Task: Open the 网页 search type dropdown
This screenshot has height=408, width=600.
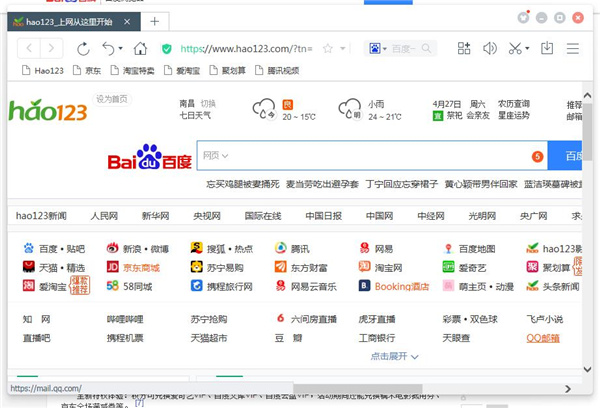Action: pos(215,156)
